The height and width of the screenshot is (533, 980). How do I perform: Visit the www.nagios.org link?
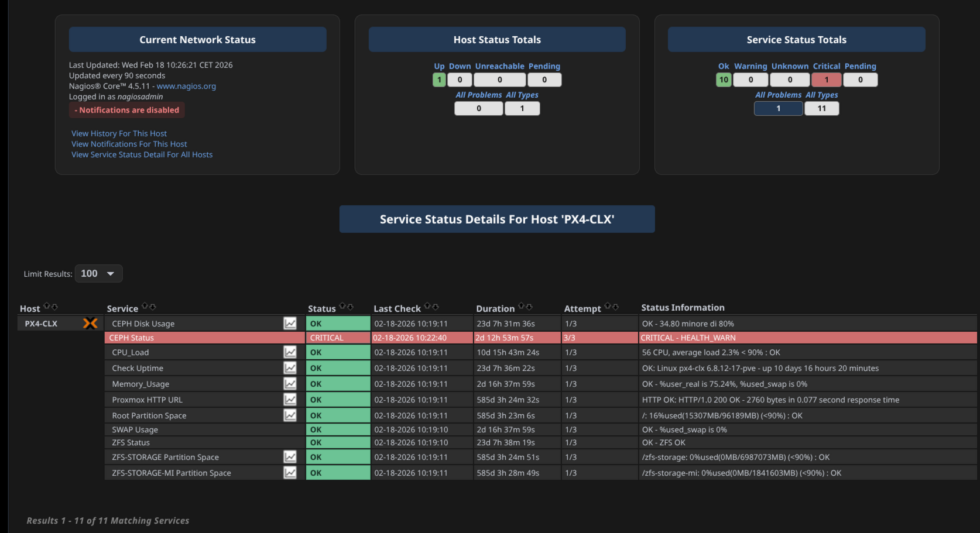(186, 86)
